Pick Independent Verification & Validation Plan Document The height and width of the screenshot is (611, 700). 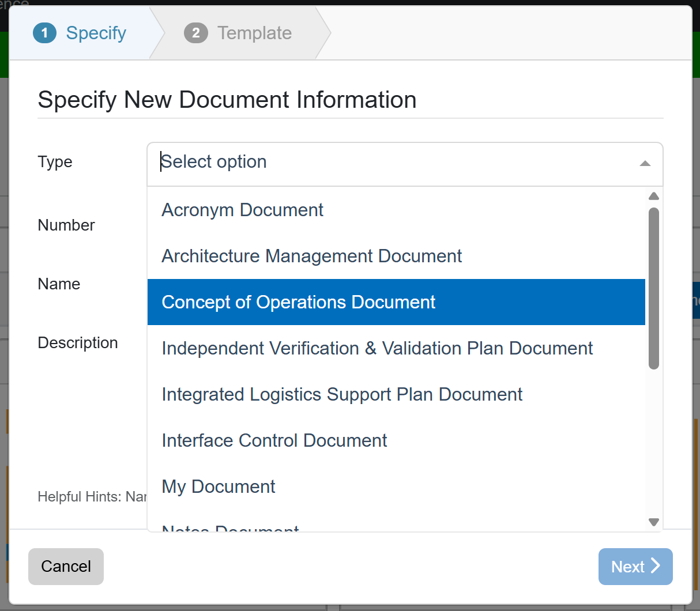377,348
